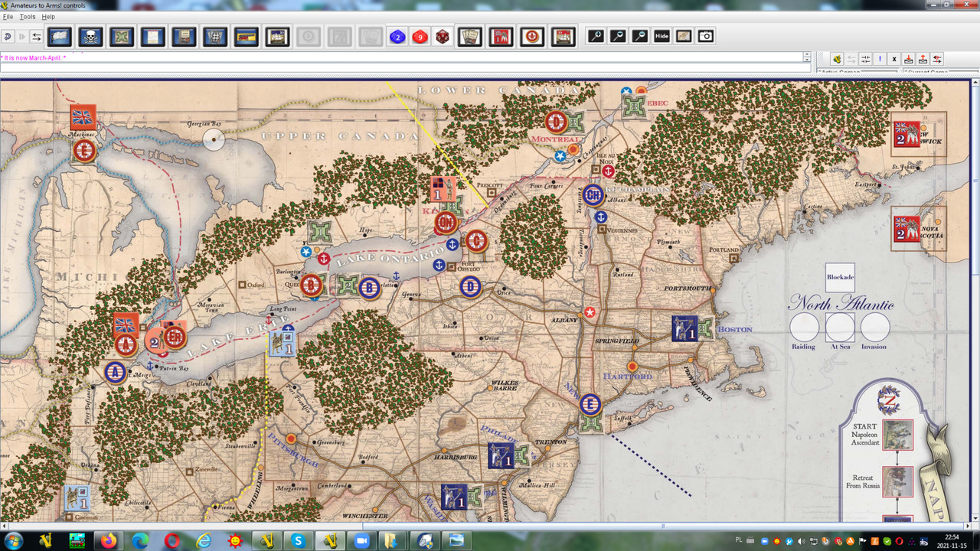Select the Blockade box on the map
Image resolution: width=980 pixels, height=551 pixels.
point(840,277)
